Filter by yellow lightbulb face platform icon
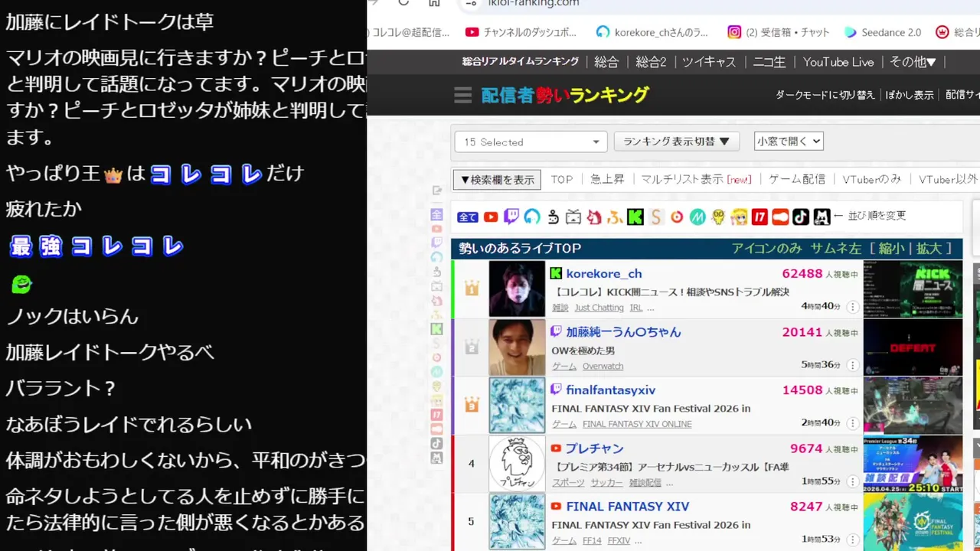This screenshot has width=980, height=551. 717,217
